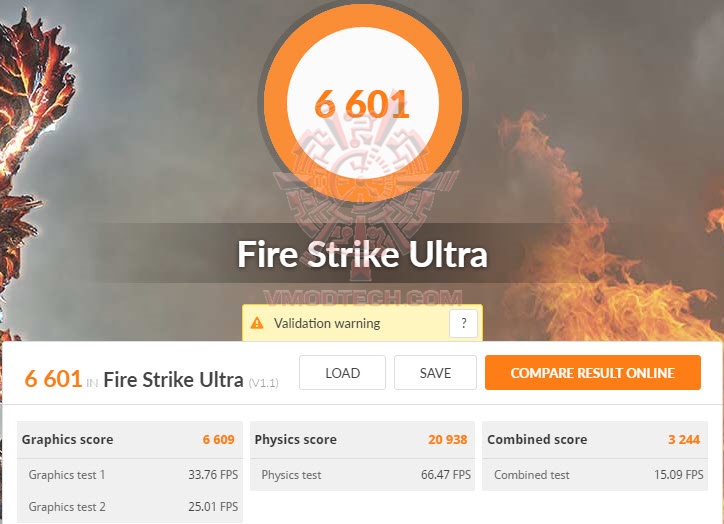
Task: Click the Physics score header row
Action: tap(362, 440)
